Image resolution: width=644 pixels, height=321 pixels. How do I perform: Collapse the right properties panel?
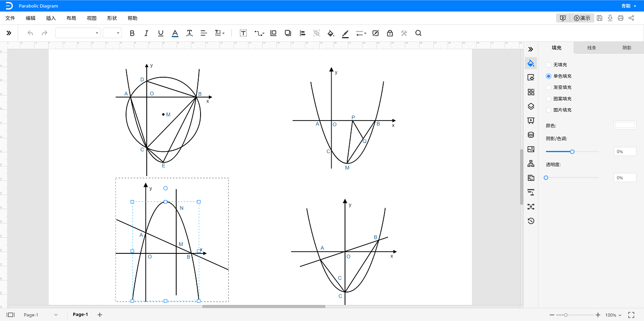[531, 49]
